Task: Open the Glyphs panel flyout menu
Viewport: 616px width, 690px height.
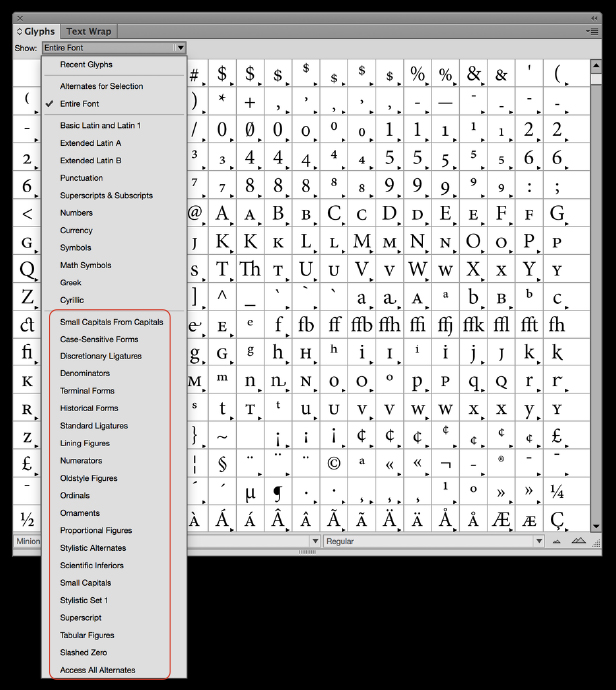Action: pyautogui.click(x=594, y=31)
